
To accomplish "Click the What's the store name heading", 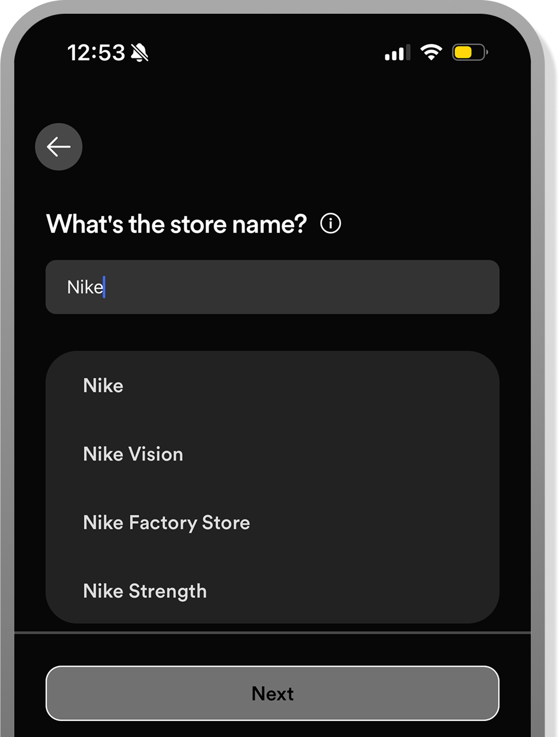I will (x=176, y=224).
